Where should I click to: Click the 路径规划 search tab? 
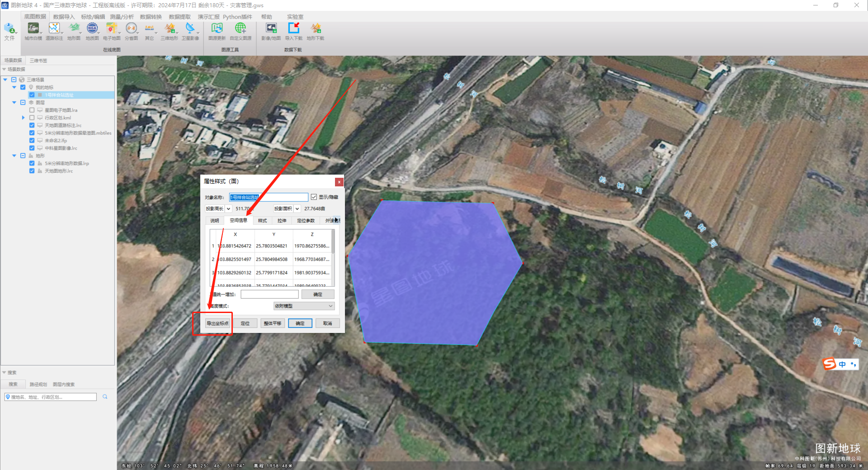(38, 385)
